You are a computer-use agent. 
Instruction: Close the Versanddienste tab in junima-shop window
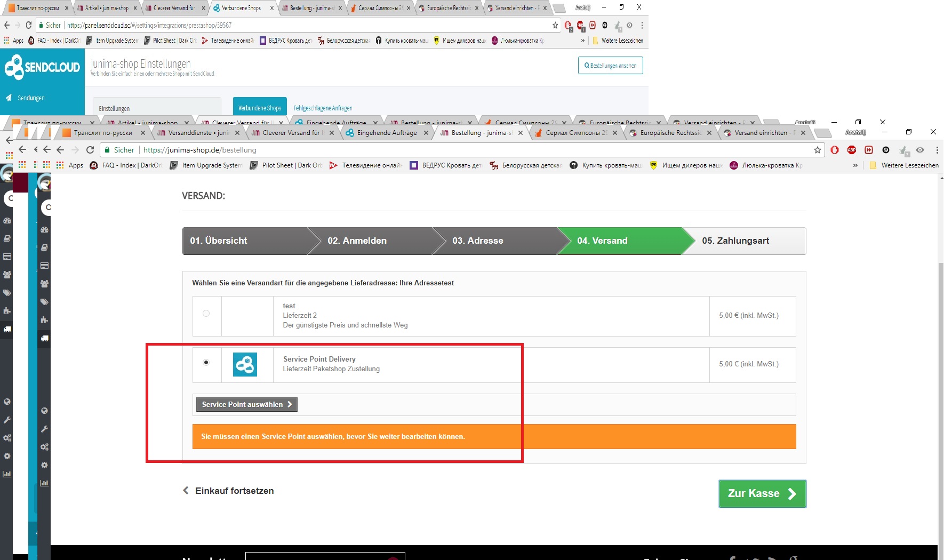click(x=237, y=133)
